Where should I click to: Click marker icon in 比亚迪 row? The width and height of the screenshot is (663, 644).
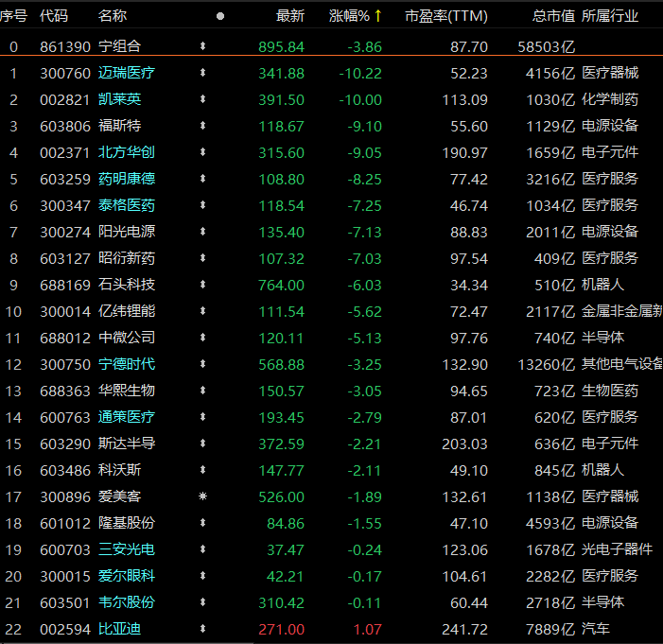coord(203,629)
